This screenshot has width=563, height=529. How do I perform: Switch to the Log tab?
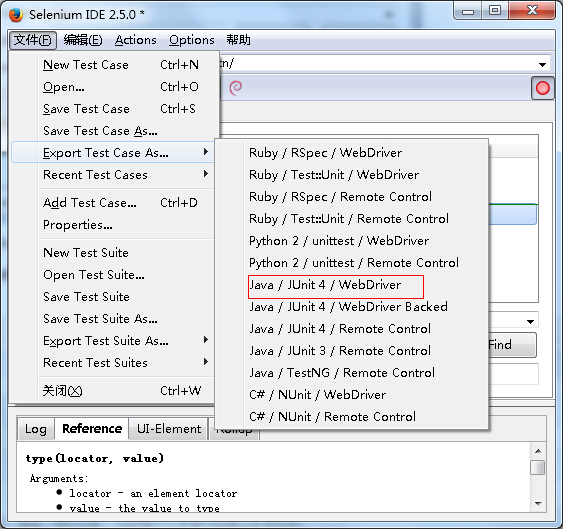36,429
